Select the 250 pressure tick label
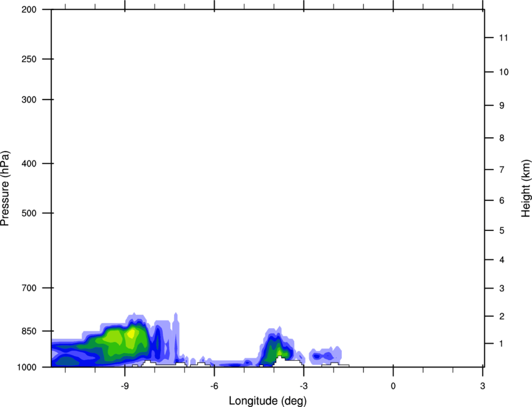This screenshot has width=532, height=407. (x=29, y=59)
